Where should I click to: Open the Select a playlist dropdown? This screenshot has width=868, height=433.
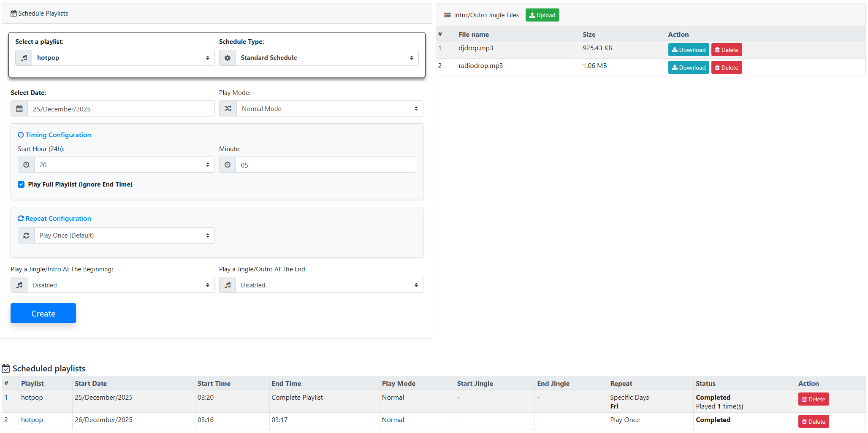123,58
